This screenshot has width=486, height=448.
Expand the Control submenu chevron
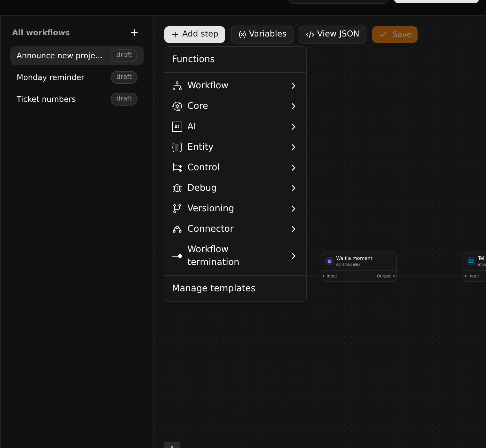[294, 167]
